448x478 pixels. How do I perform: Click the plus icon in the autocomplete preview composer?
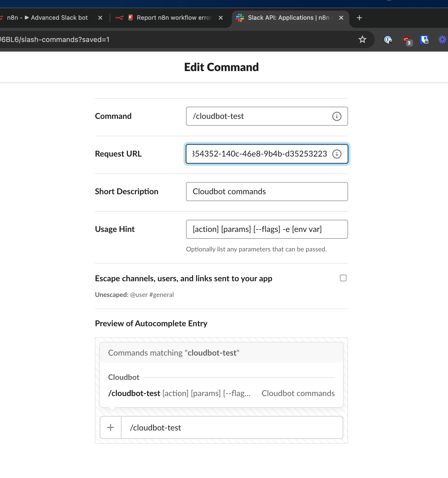coord(111,427)
